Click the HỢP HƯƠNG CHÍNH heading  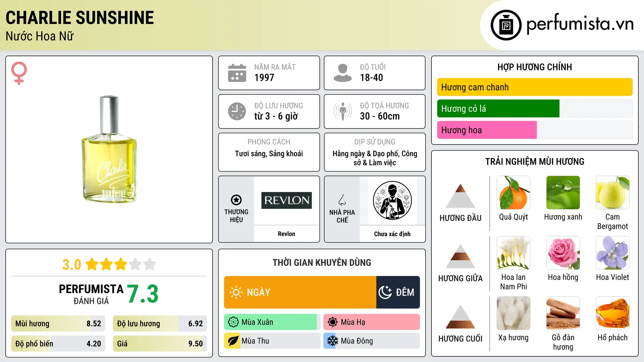(x=535, y=67)
